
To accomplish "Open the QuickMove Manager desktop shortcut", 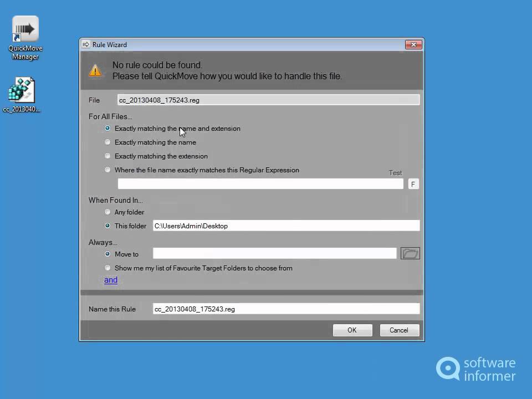I will tap(25, 38).
